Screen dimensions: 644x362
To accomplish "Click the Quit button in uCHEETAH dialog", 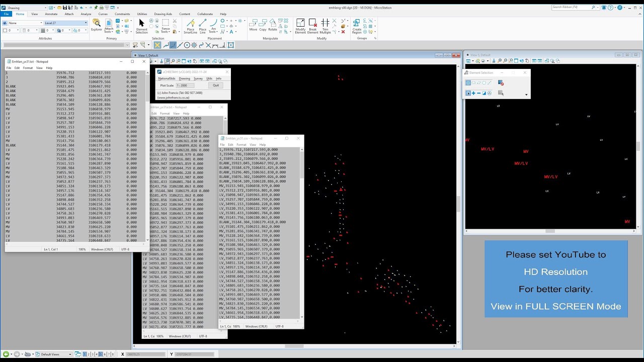I will (216, 85).
